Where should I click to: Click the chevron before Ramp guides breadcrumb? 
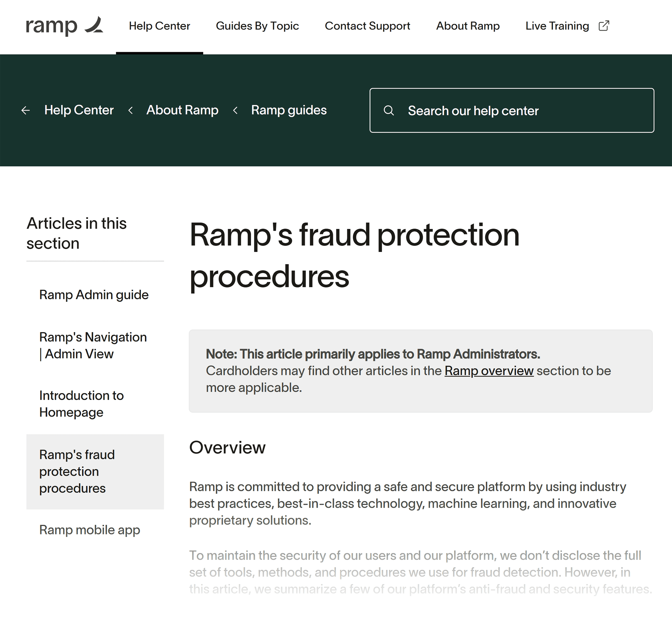tap(235, 110)
